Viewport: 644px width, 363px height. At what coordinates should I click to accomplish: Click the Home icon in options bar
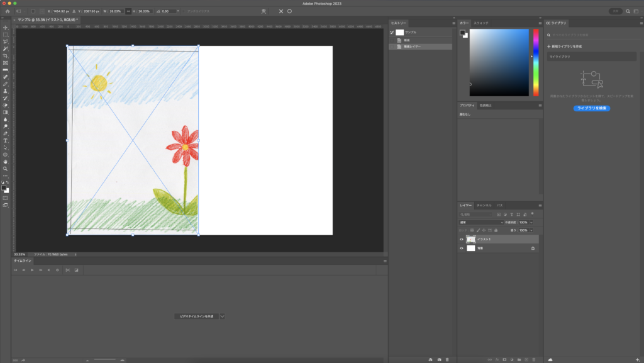pos(8,11)
